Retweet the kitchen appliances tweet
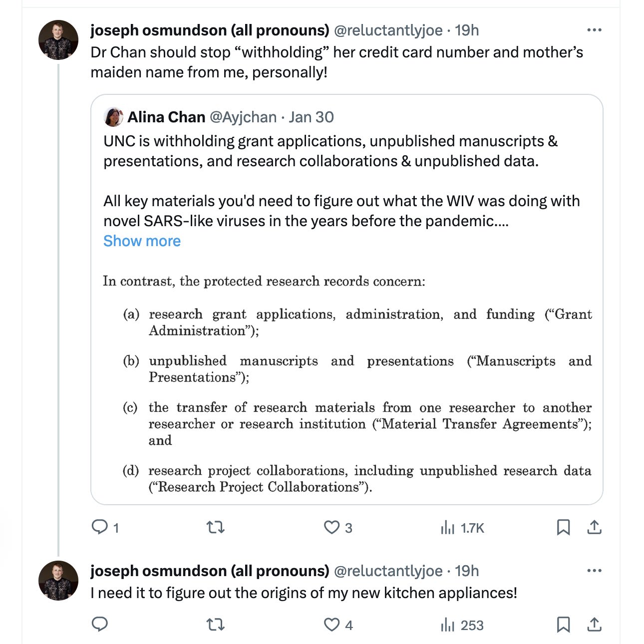This screenshot has height=644, width=644. [216, 625]
